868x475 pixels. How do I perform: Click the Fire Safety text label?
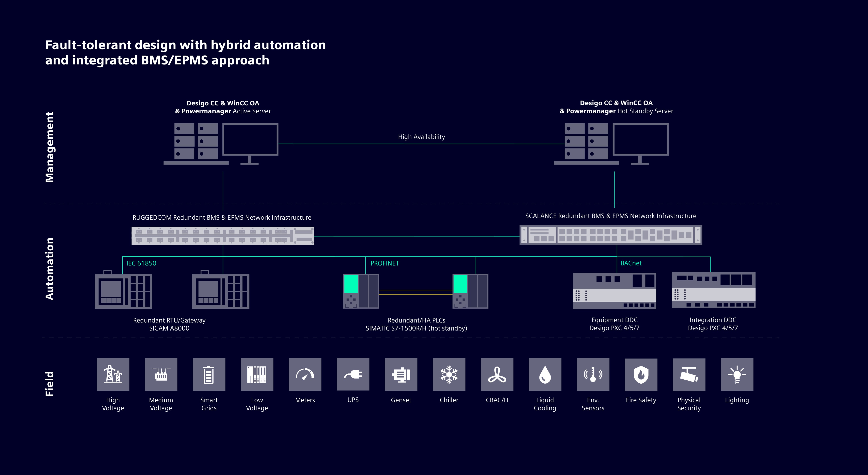pos(641,400)
